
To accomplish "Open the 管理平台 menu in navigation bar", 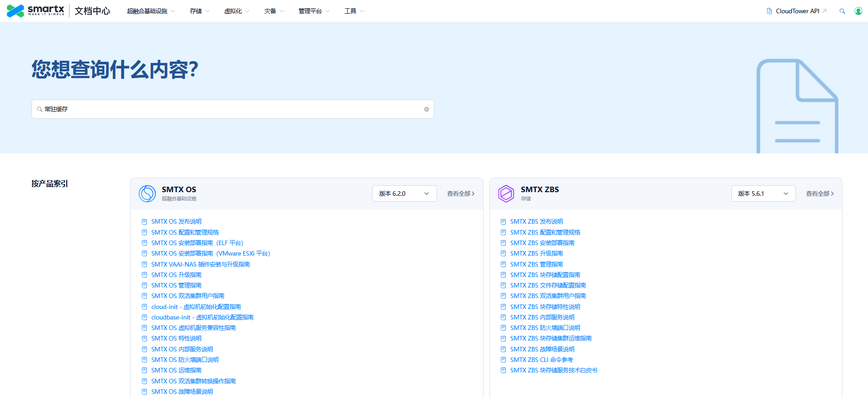I will [314, 11].
